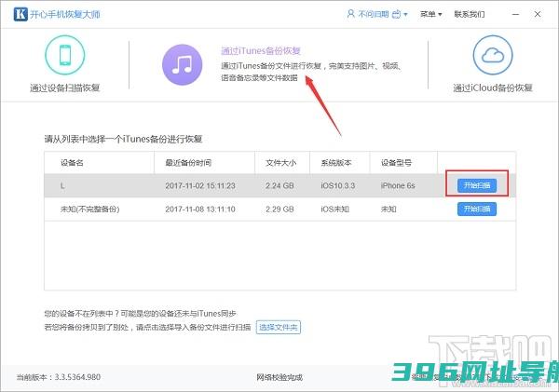This screenshot has height=392, width=559.
Task: Click the calendar icon beside the account name
Action: tap(397, 14)
